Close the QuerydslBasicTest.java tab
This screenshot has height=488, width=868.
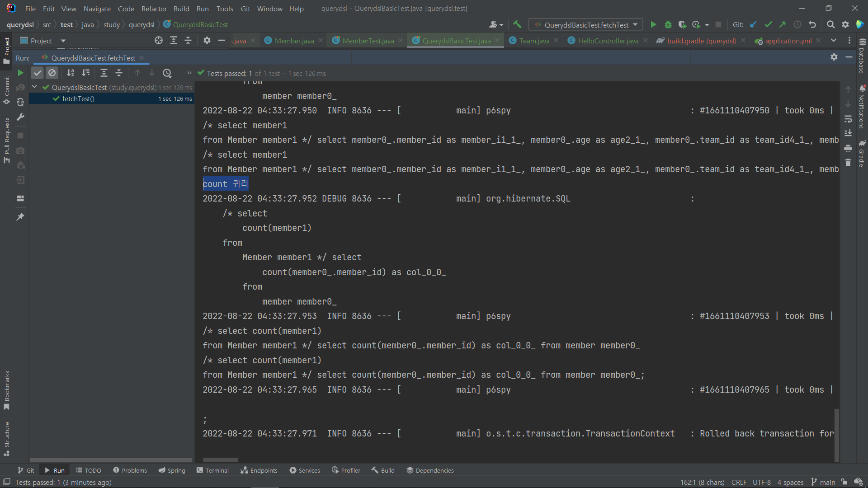(497, 40)
